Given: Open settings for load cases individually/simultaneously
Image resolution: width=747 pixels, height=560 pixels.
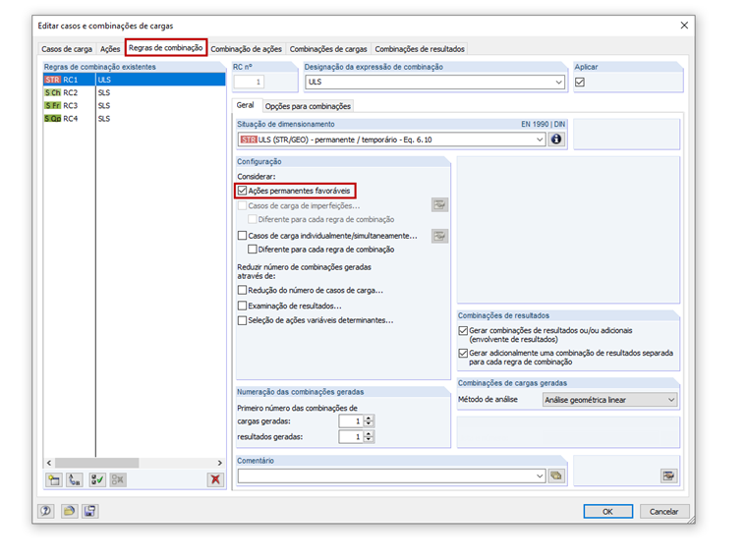Looking at the screenshot, I should tap(439, 236).
